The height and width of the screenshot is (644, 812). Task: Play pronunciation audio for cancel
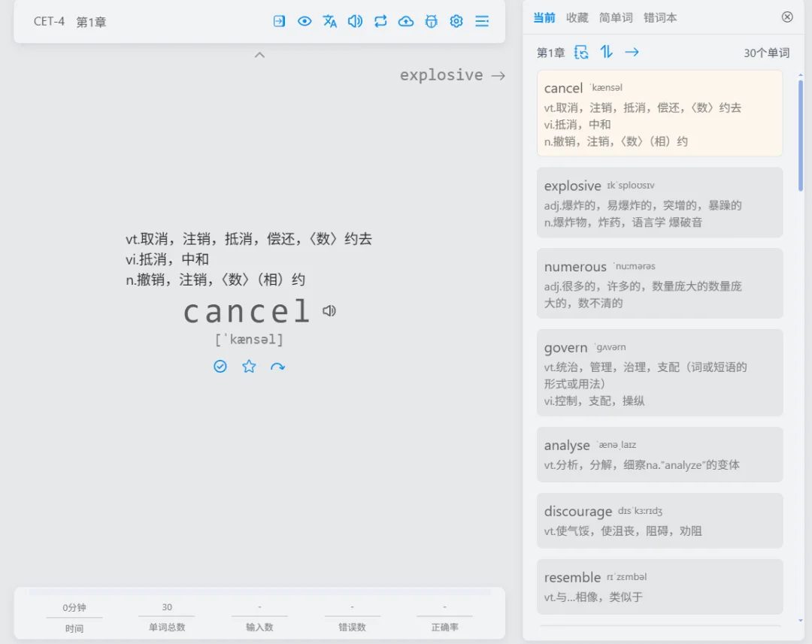pos(329,310)
